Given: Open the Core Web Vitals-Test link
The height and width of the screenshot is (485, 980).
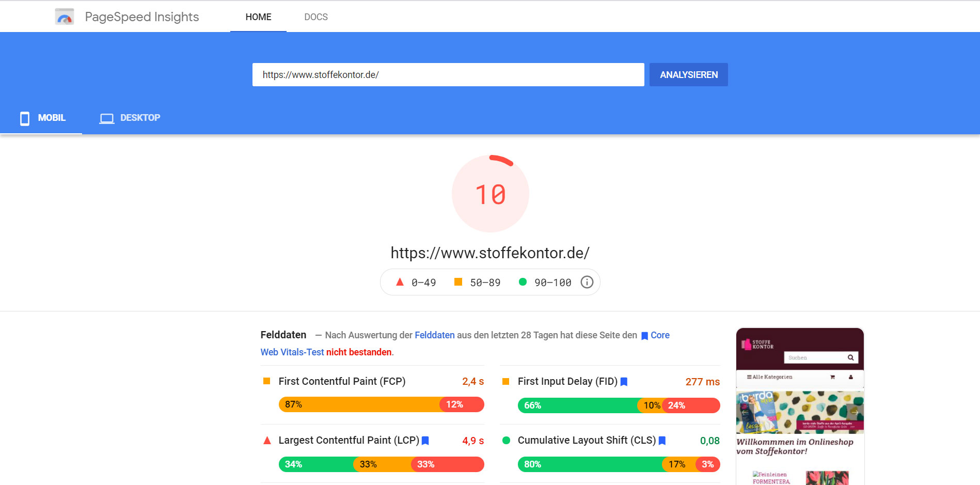Looking at the screenshot, I should pos(292,352).
